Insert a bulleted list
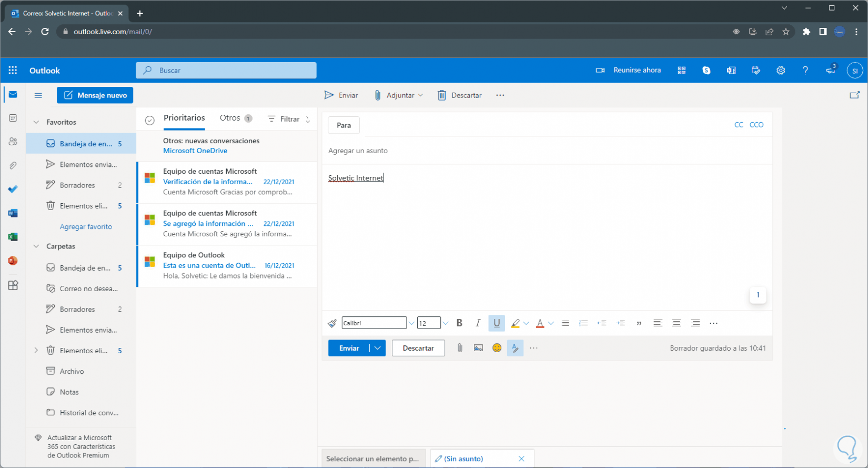The height and width of the screenshot is (468, 868). coord(565,323)
